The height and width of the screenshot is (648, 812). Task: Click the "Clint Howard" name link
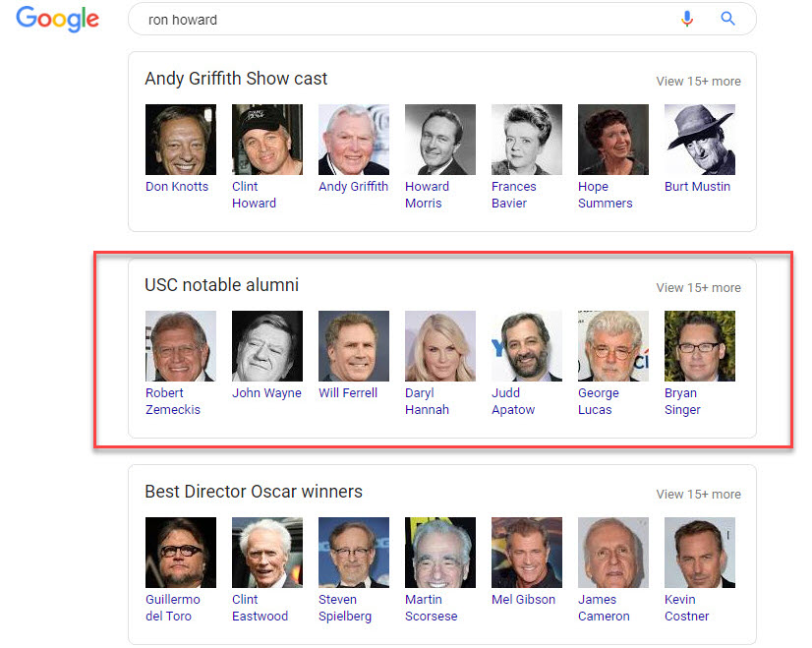point(254,195)
